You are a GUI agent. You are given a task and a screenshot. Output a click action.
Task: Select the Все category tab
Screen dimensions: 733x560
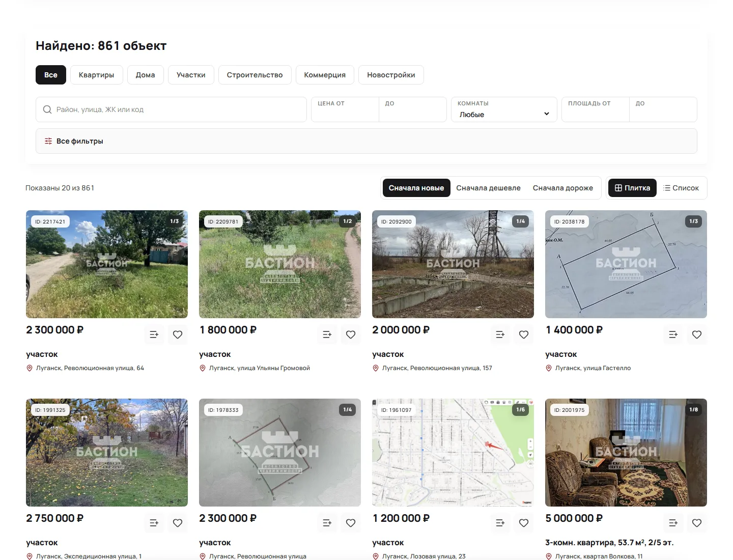pyautogui.click(x=51, y=75)
